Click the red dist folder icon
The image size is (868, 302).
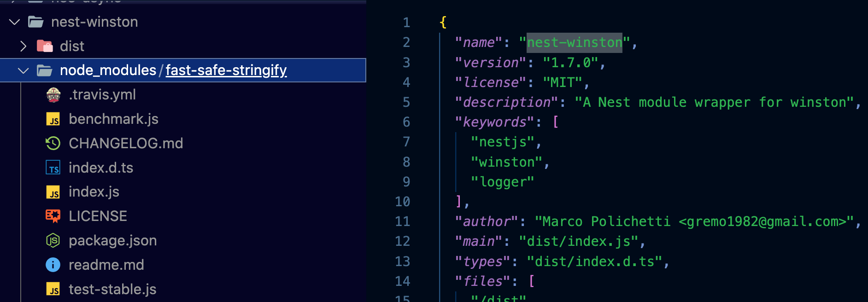pyautogui.click(x=45, y=46)
